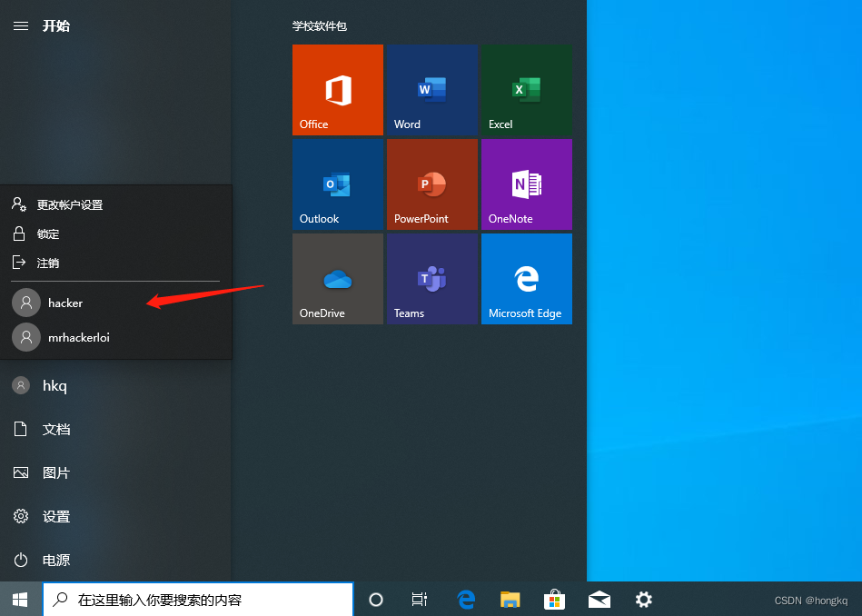The width and height of the screenshot is (862, 616).
Task: Launch Outlook tile
Action: (338, 184)
